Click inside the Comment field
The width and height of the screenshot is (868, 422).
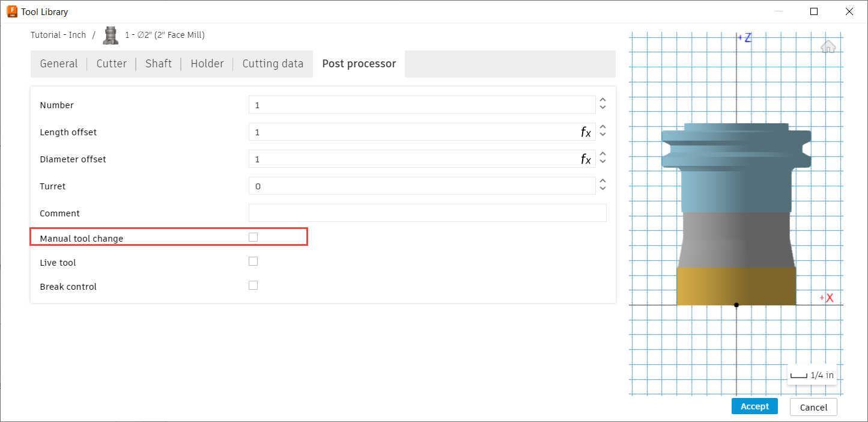coord(427,213)
